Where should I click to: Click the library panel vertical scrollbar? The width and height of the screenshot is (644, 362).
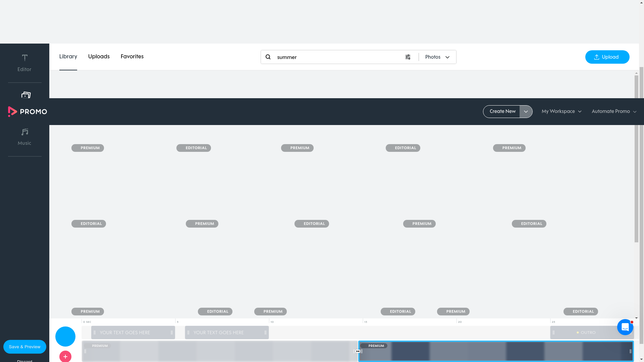pyautogui.click(x=636, y=159)
